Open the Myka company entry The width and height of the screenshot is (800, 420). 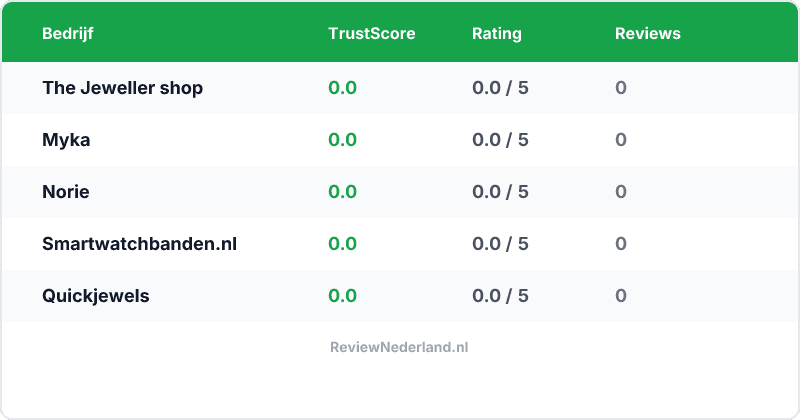tap(66, 140)
